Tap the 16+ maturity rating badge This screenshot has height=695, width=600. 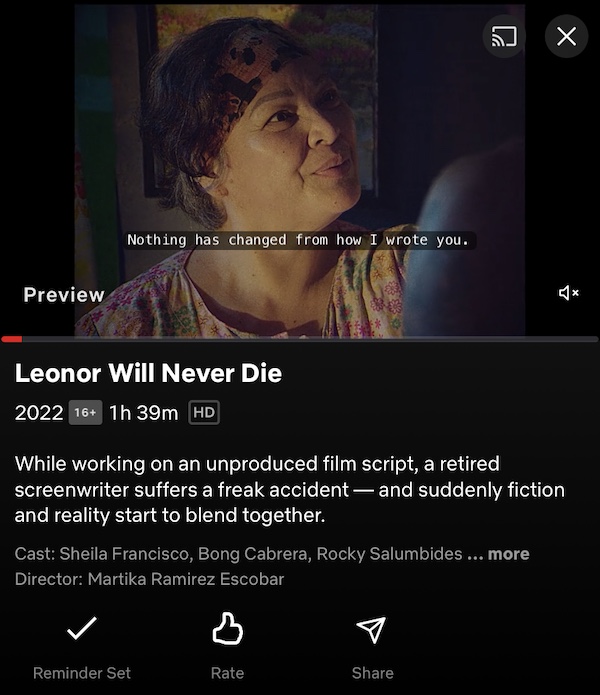85,413
